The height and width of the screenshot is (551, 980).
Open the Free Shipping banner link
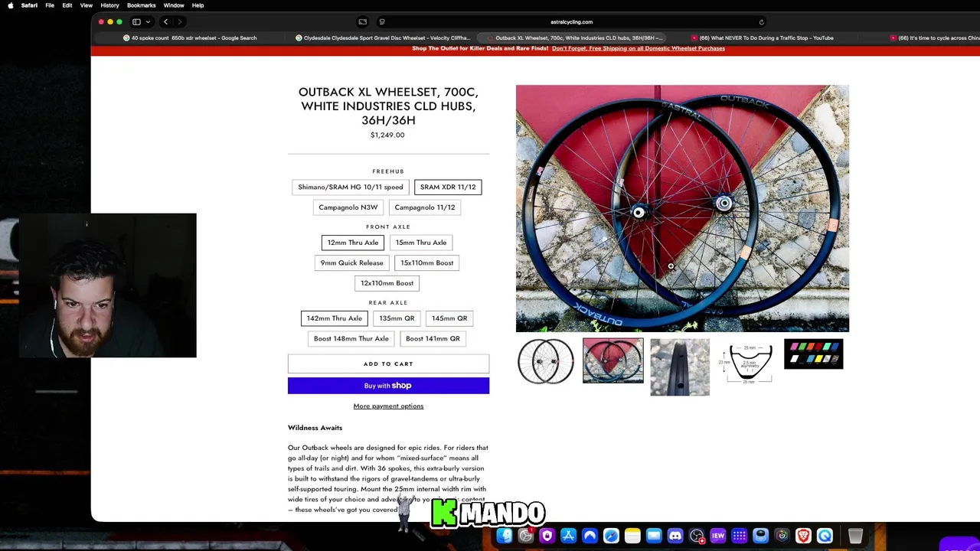[639, 48]
